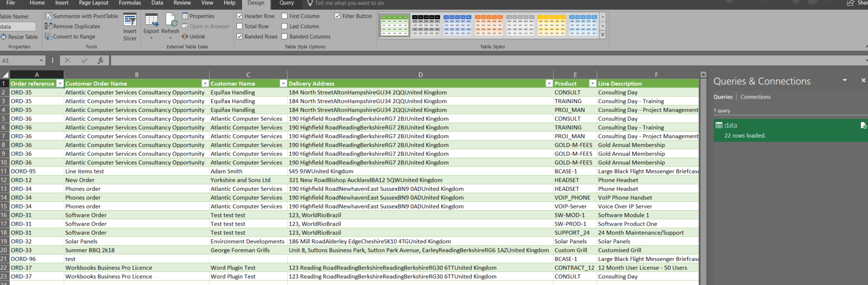
Task: Switch to the Query ribbon tab
Action: click(x=286, y=3)
